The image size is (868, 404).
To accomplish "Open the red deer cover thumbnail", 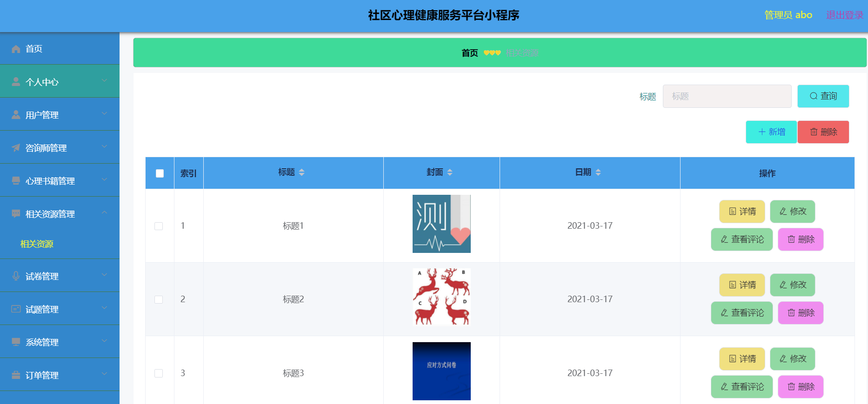I will [441, 297].
